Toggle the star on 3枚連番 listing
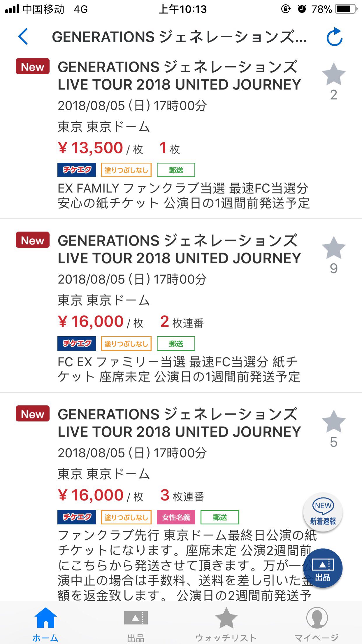362x644 pixels. 333,422
